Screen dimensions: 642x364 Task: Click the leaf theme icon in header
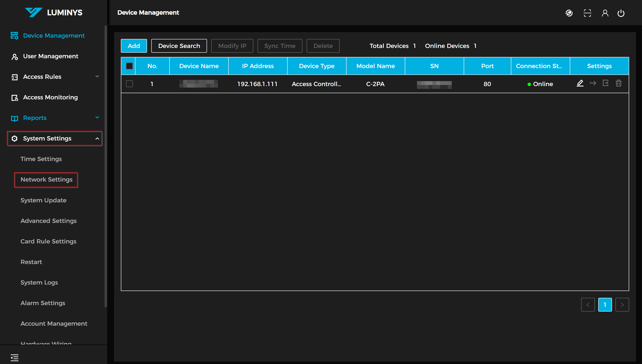(569, 13)
